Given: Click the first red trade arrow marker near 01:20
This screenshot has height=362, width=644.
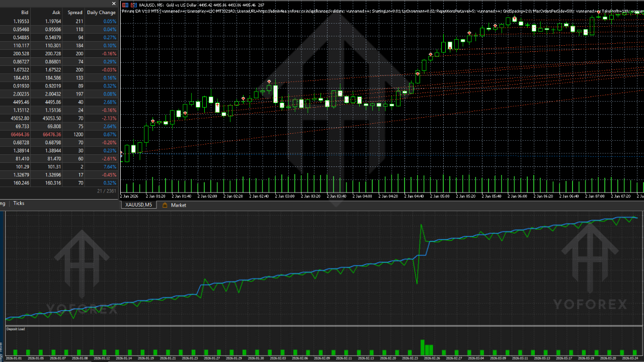Looking at the screenshot, I should point(153,121).
